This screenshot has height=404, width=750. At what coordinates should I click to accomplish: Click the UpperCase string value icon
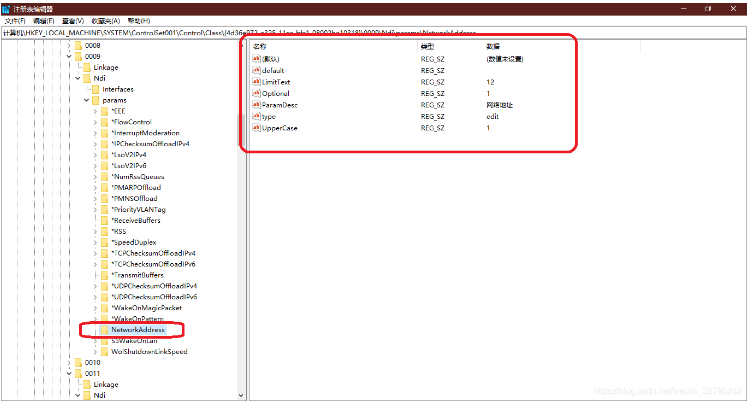(256, 128)
